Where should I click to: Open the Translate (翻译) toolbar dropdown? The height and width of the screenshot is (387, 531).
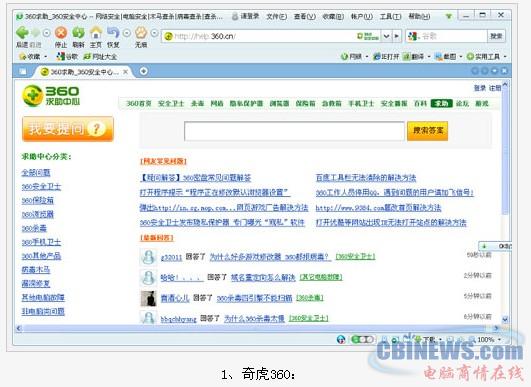tap(416, 57)
